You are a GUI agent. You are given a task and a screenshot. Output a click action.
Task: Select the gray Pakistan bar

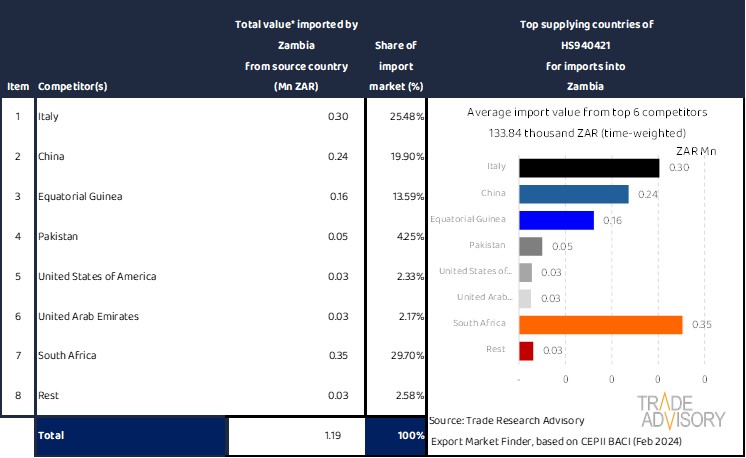click(530, 246)
